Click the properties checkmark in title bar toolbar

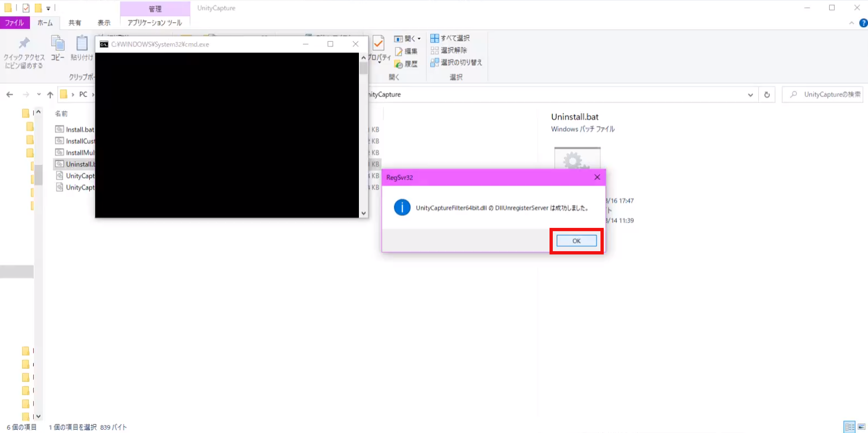pyautogui.click(x=25, y=8)
